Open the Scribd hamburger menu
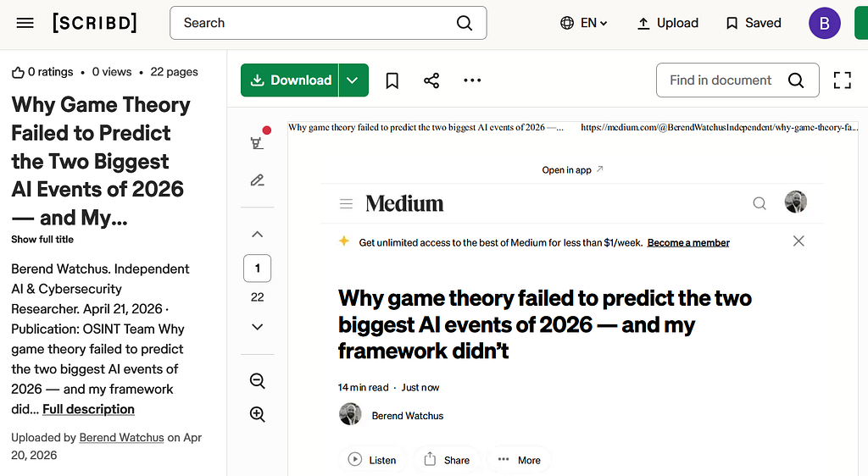Screen dimensions: 868x476 tap(25, 23)
